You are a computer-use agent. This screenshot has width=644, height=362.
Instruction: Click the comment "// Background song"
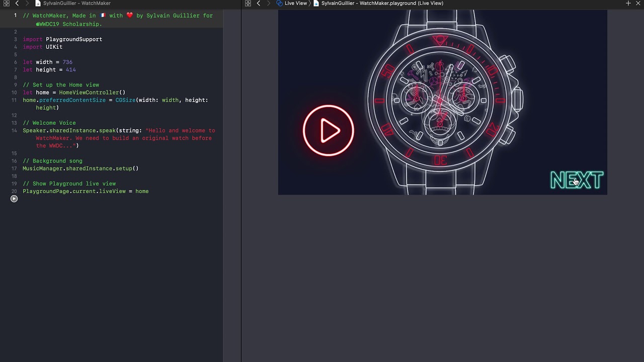click(x=52, y=161)
